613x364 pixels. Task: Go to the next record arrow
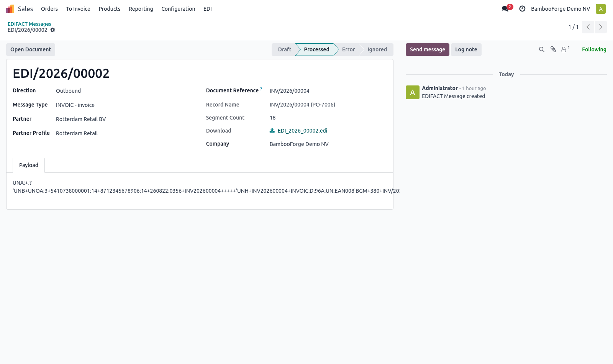coord(601,27)
